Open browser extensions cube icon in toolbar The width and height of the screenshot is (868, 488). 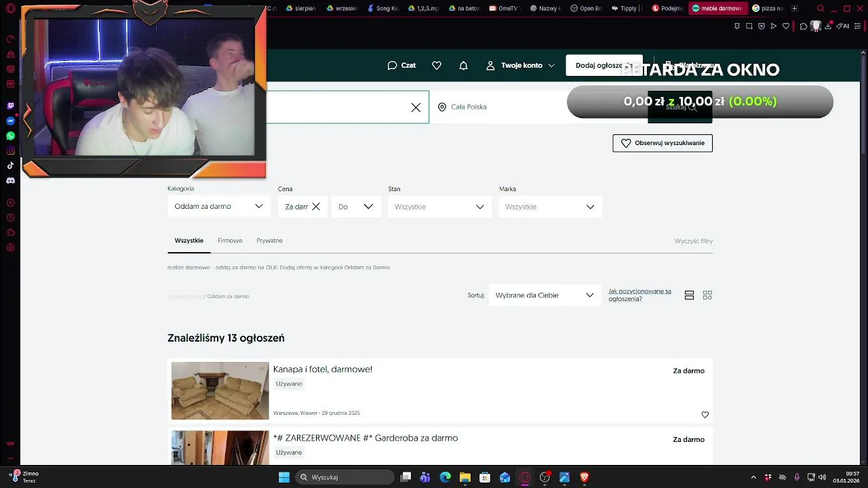tap(804, 26)
